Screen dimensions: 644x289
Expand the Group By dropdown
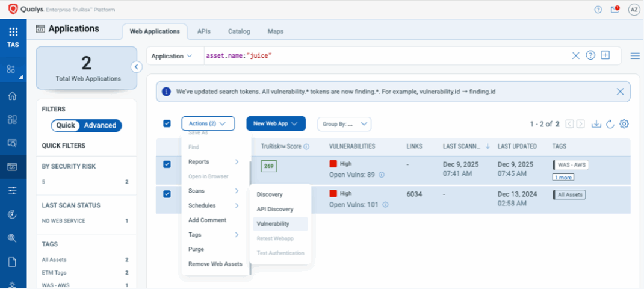point(344,124)
